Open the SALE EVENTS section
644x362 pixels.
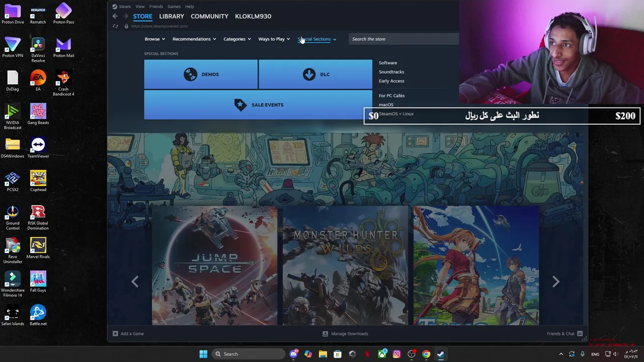258,105
